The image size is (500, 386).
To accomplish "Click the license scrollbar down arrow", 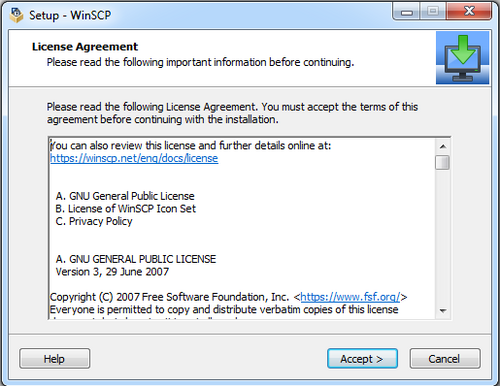I will pyautogui.click(x=443, y=311).
